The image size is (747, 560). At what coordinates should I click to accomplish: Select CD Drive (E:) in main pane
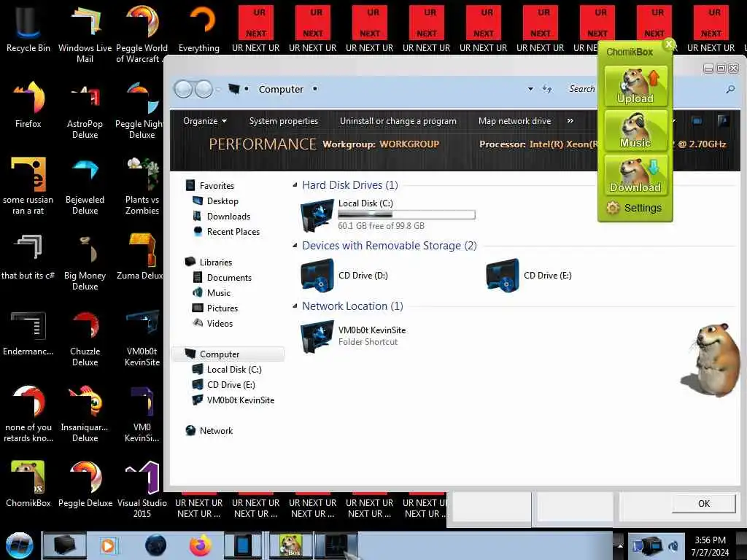tap(529, 275)
